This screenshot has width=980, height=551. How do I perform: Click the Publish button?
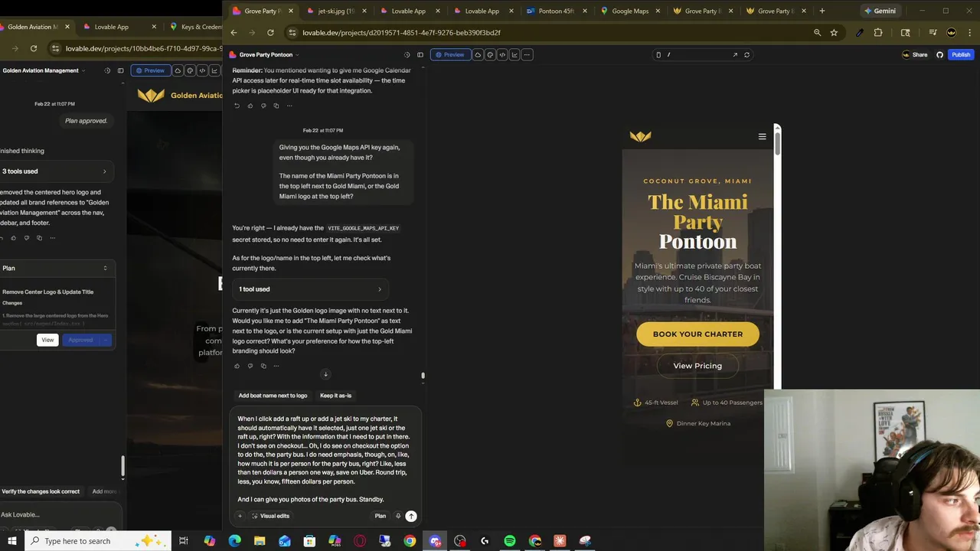tap(961, 55)
